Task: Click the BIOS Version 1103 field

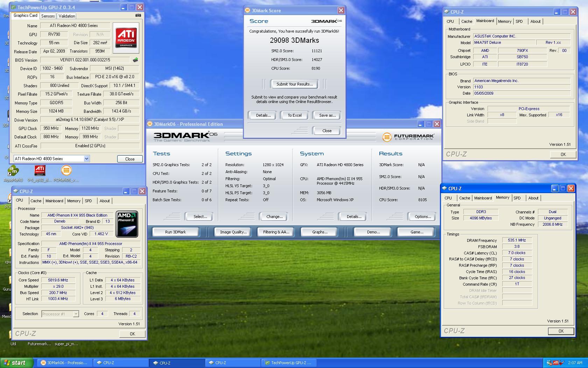Action: pyautogui.click(x=522, y=87)
